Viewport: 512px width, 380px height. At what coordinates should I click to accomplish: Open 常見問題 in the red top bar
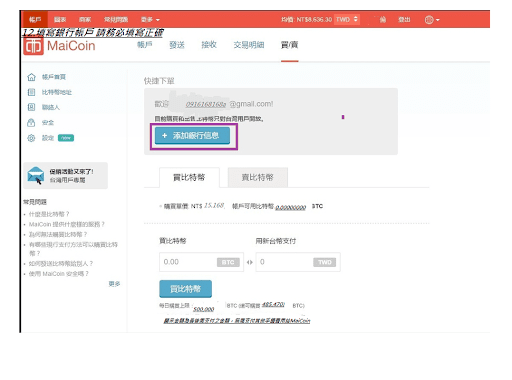116,19
